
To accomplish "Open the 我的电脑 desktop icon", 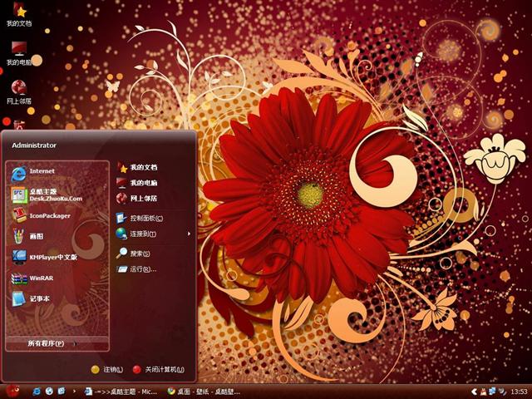I will coord(19,53).
